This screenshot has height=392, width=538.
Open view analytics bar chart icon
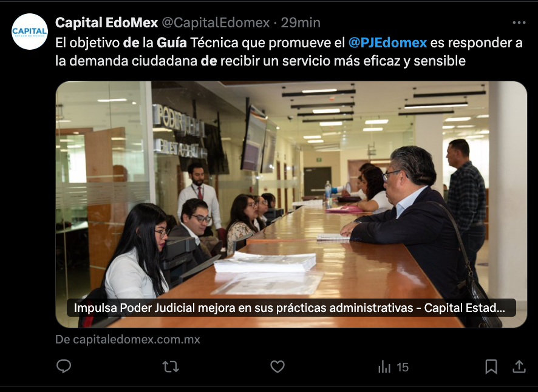click(384, 367)
